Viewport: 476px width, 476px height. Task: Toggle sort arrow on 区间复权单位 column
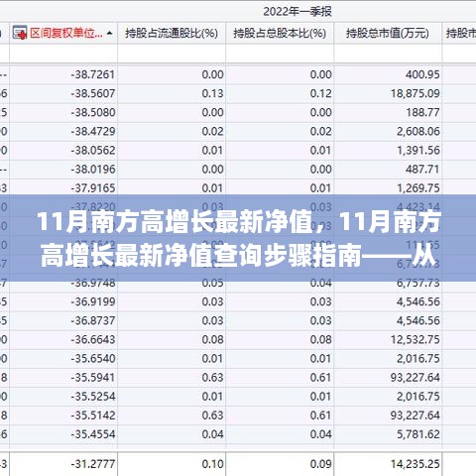point(110,34)
